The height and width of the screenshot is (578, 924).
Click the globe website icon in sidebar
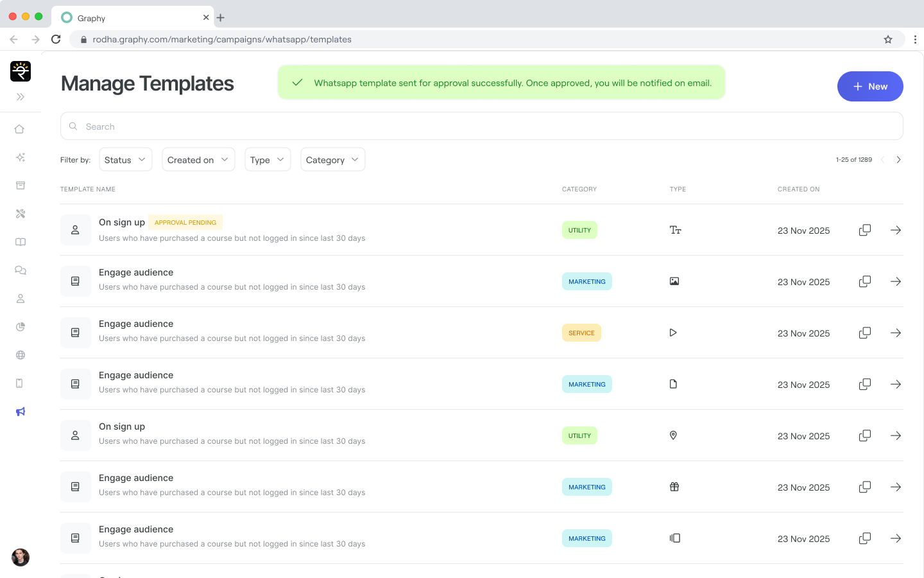coord(21,355)
